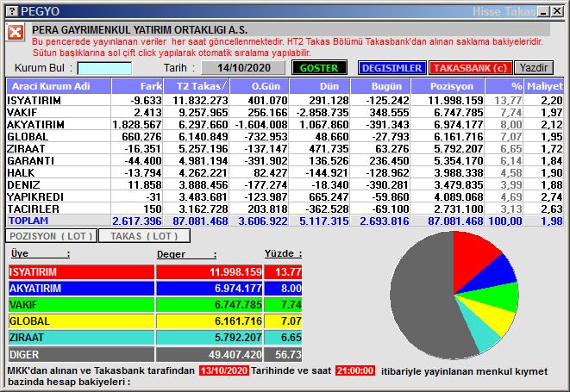
Task: Select the ZIRAAT name cell in the table
Action: tap(59, 148)
